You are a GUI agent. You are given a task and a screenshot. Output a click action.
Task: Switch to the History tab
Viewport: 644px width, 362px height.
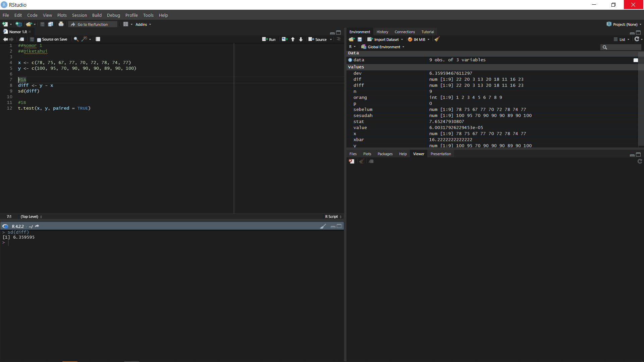382,32
